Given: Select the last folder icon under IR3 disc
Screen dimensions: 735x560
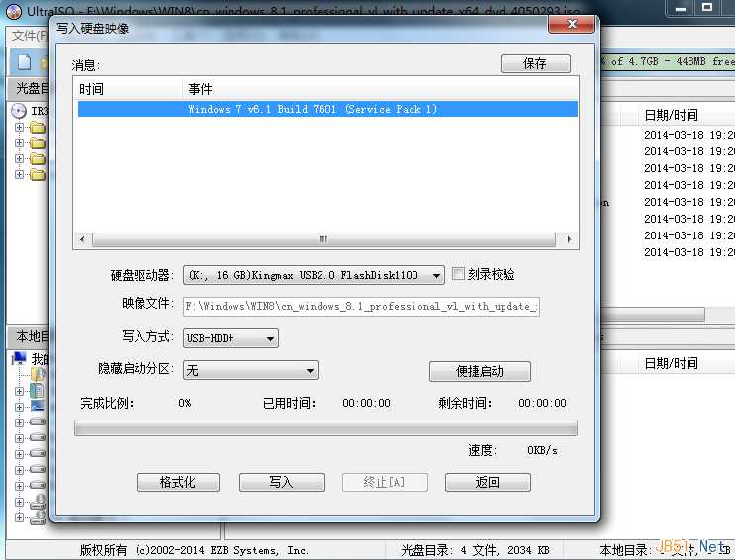Looking at the screenshot, I should 38,174.
